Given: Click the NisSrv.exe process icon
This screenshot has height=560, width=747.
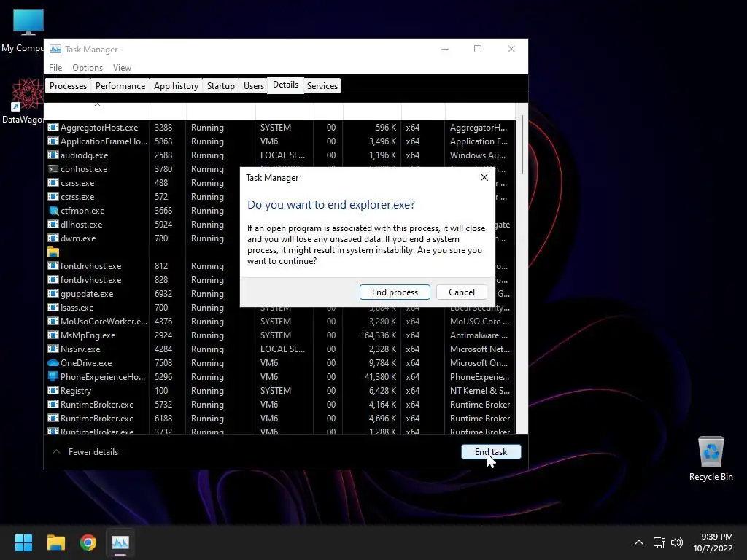Looking at the screenshot, I should coord(53,349).
